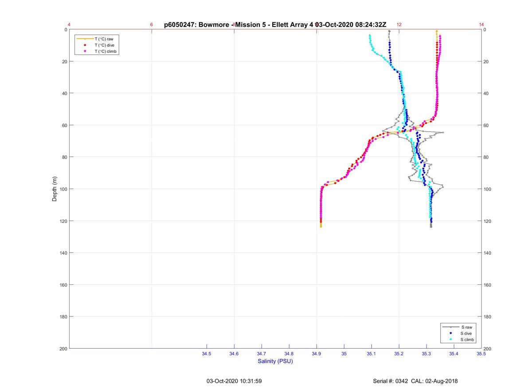This screenshot has width=532, height=392.
Task: Click the red dot marker beside T dive legend
Action: pyautogui.click(x=85, y=45)
